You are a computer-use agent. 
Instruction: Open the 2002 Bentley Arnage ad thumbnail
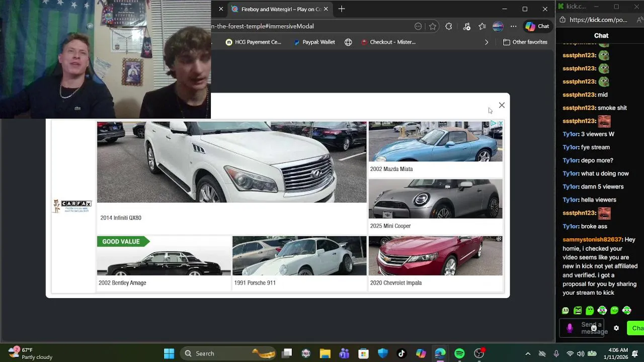click(x=164, y=256)
